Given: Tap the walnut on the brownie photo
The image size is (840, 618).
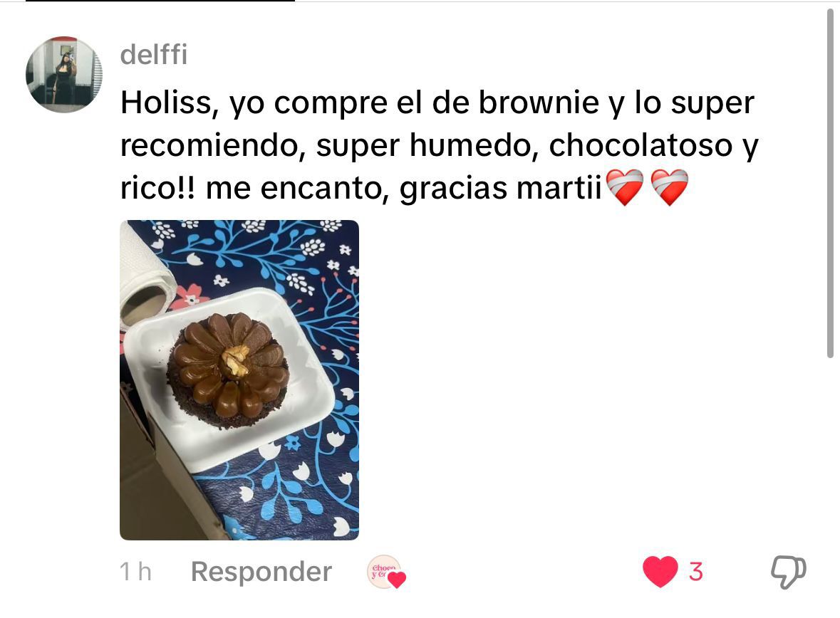Looking at the screenshot, I should tap(237, 360).
